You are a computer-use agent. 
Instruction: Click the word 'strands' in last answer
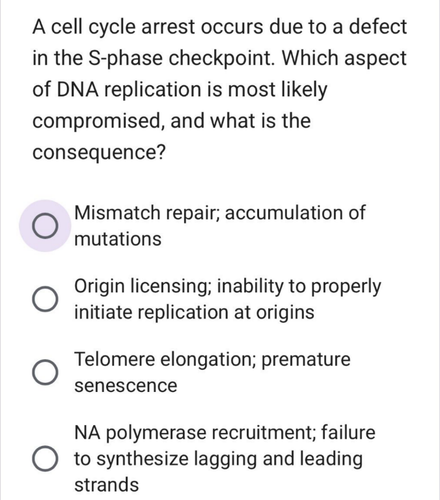106,485
